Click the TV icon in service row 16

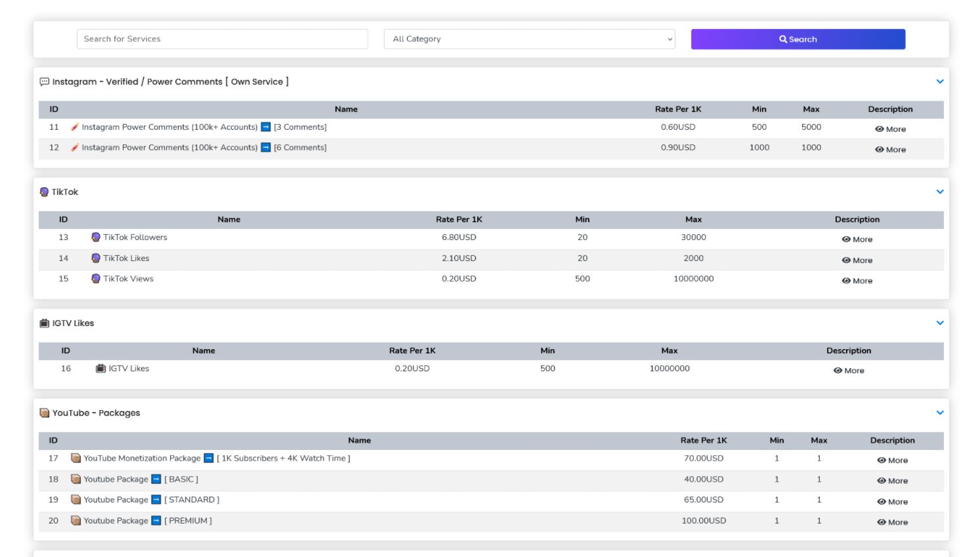coord(101,369)
